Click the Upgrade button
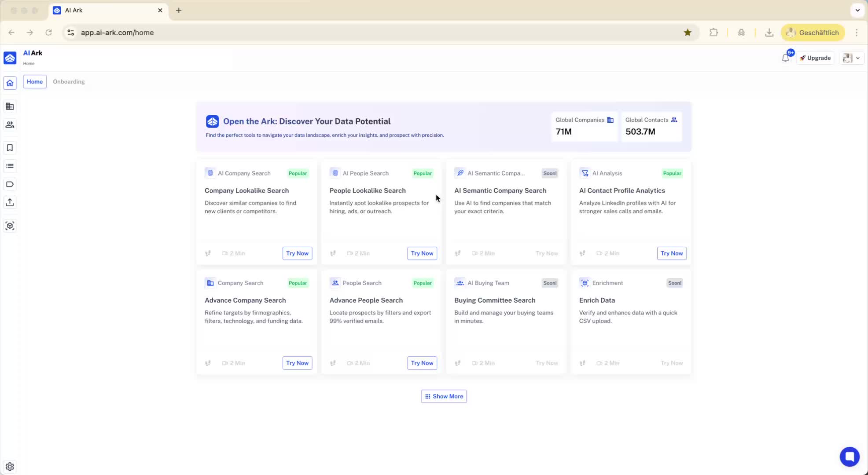This screenshot has height=475, width=868. click(x=815, y=58)
